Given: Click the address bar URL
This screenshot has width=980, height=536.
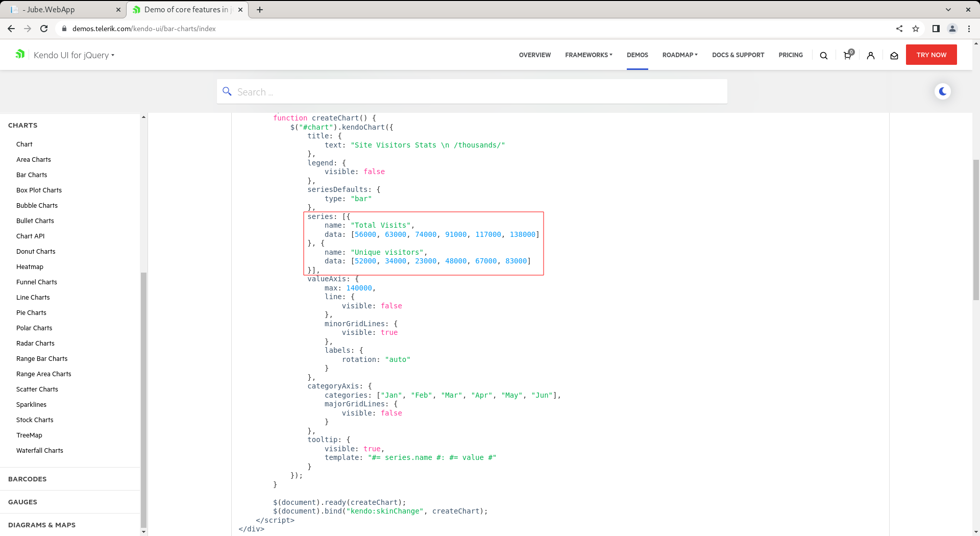Looking at the screenshot, I should pos(144,29).
